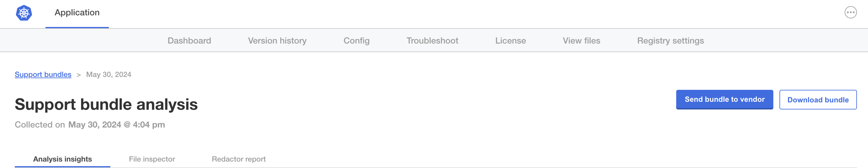The width and height of the screenshot is (868, 168).
Task: Open the Redactor report tab
Action: click(239, 159)
